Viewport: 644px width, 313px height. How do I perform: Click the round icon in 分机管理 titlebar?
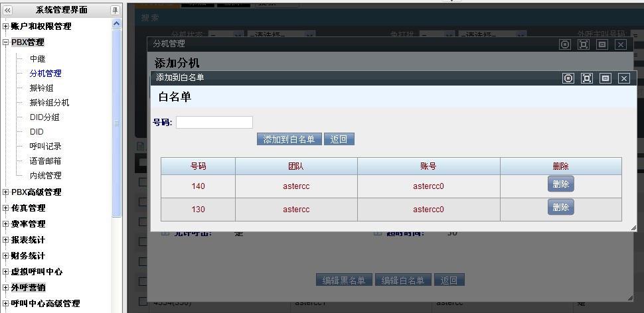coord(565,44)
